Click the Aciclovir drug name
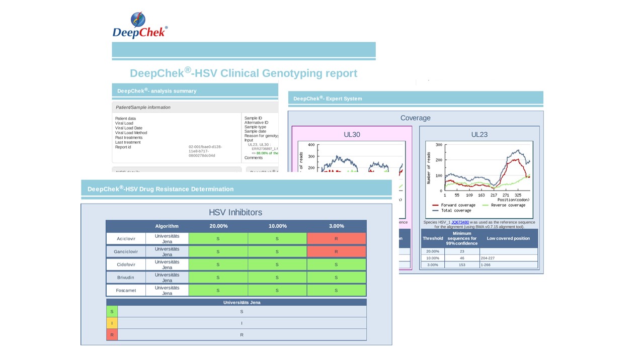The height and width of the screenshot is (362, 644). [x=126, y=239]
